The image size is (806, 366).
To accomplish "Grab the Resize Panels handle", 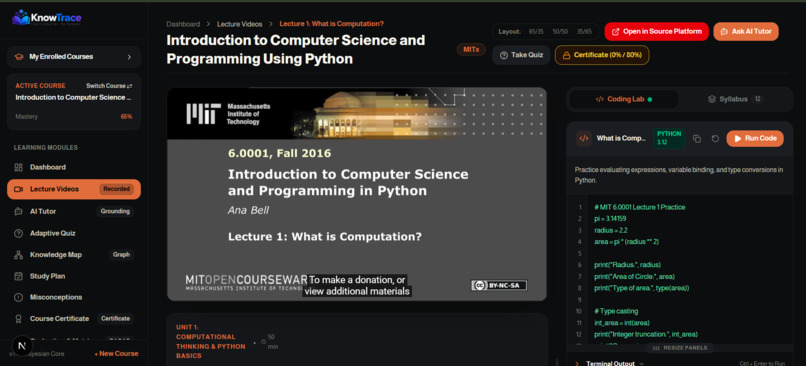I will 679,348.
